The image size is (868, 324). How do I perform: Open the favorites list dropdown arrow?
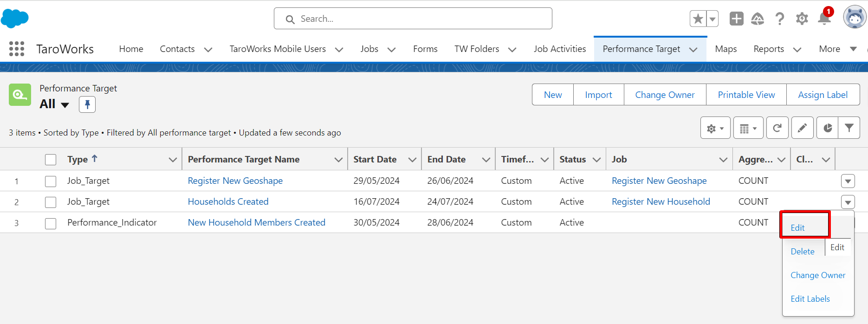click(712, 19)
